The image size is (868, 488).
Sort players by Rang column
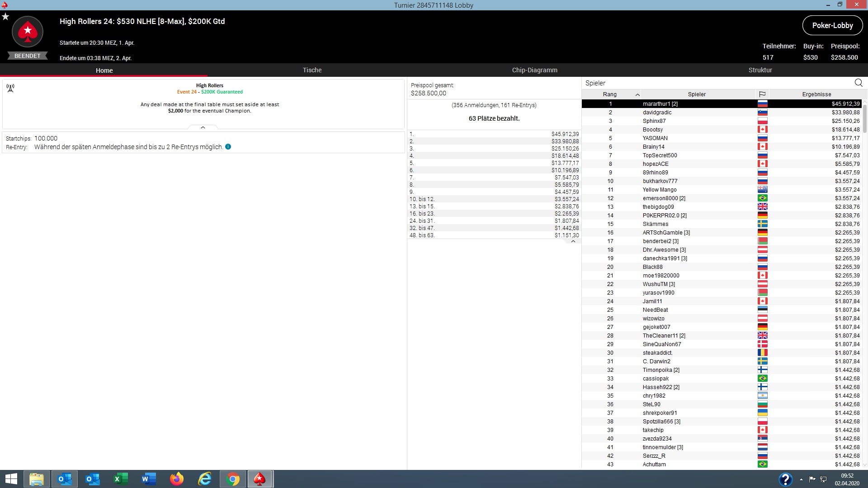(610, 94)
